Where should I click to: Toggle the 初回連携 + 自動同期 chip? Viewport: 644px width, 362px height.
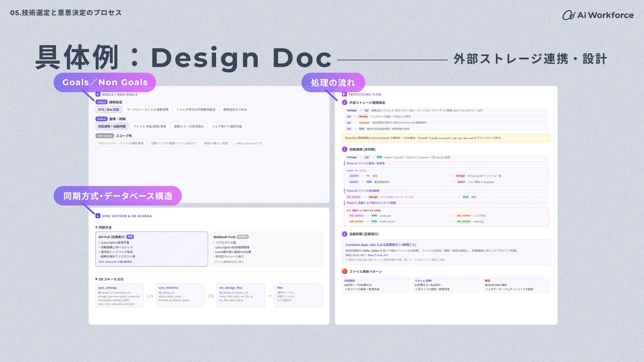(112, 126)
